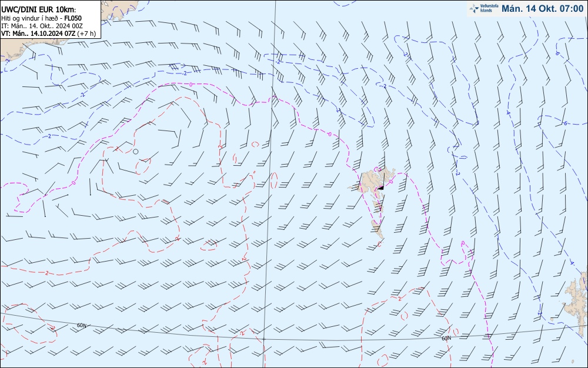Image resolution: width=588 pixels, height=368 pixels.
Task: Click the small circle calm-wind marker
Action: [136, 152]
